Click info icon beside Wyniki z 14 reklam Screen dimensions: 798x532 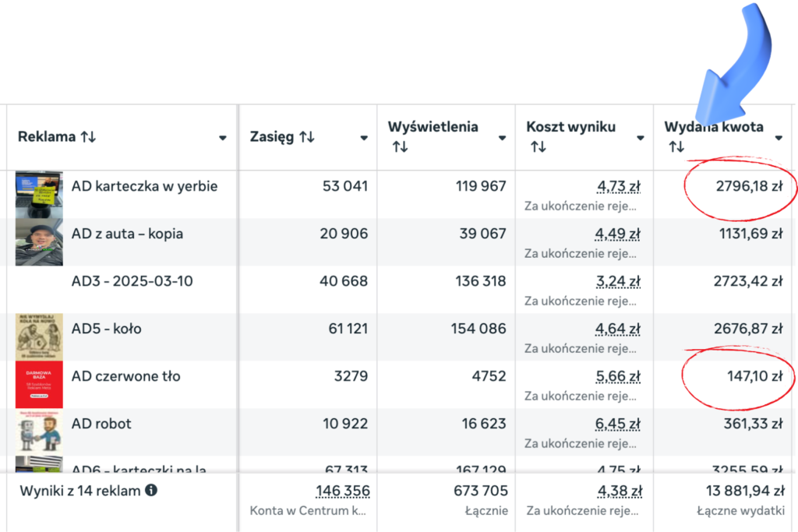coord(151,491)
